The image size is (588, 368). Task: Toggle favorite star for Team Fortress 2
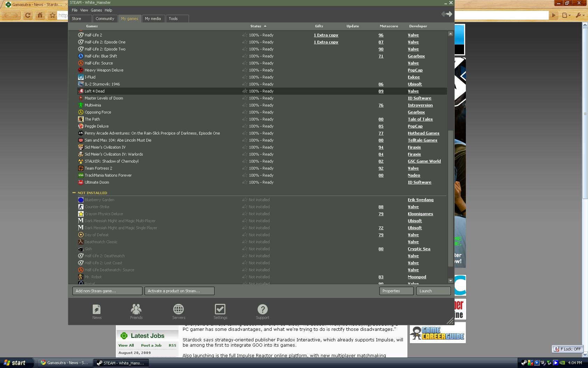click(x=245, y=168)
